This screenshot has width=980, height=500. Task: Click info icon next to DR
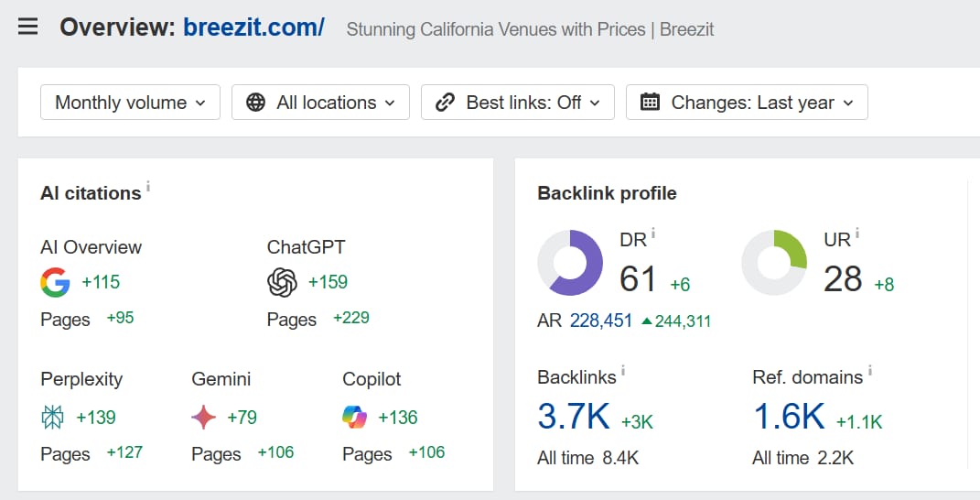(653, 234)
